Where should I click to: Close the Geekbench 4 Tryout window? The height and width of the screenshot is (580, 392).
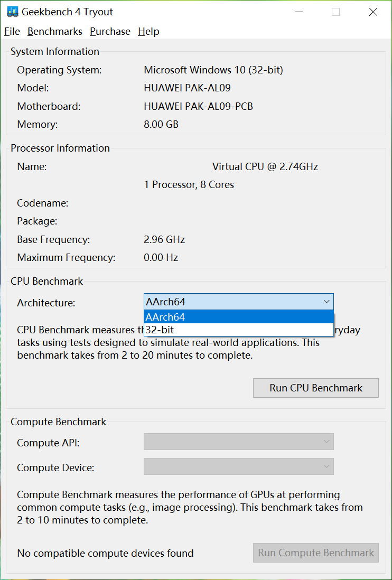(373, 12)
